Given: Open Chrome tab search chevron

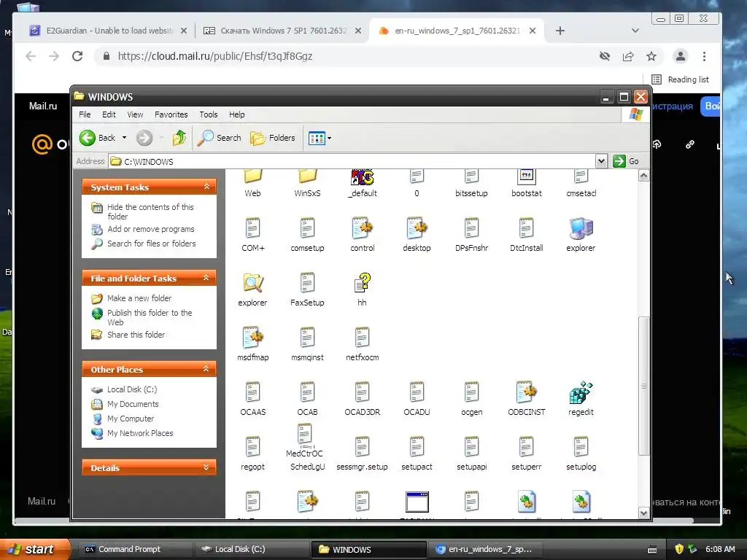Looking at the screenshot, I should pos(635,31).
